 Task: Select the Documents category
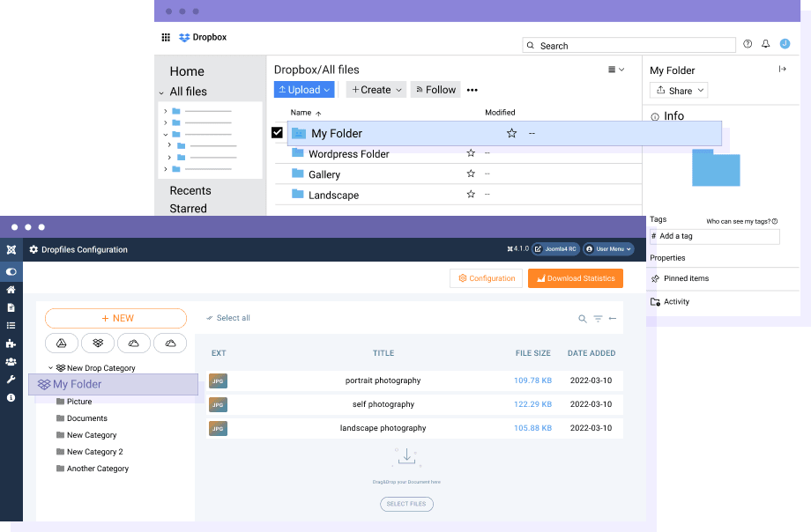pyautogui.click(x=86, y=418)
